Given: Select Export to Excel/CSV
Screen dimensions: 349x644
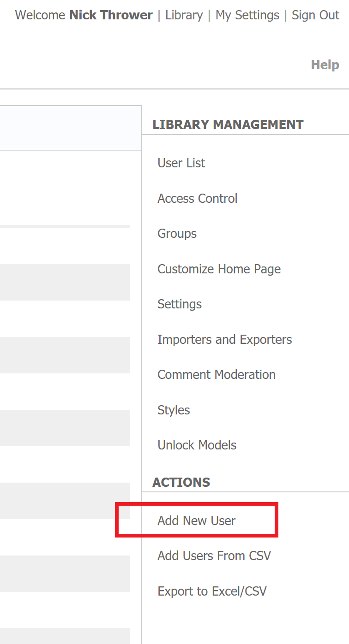Looking at the screenshot, I should point(212,591).
